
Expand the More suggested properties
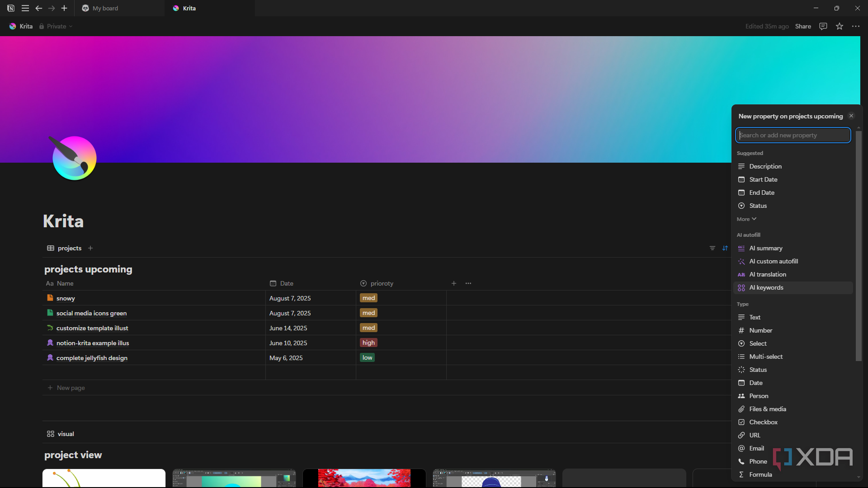(x=746, y=219)
